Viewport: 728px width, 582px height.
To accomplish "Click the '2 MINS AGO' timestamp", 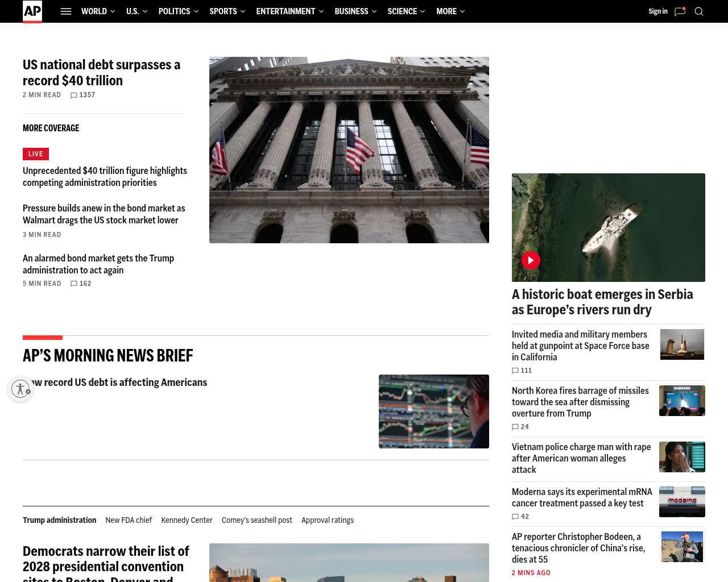I will [531, 573].
